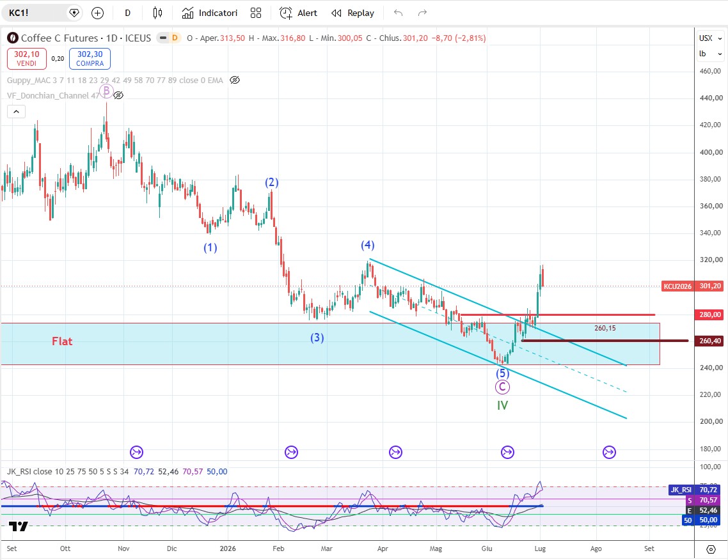Start bar Replay mode
This screenshot has height=560, width=728.
pyautogui.click(x=353, y=13)
